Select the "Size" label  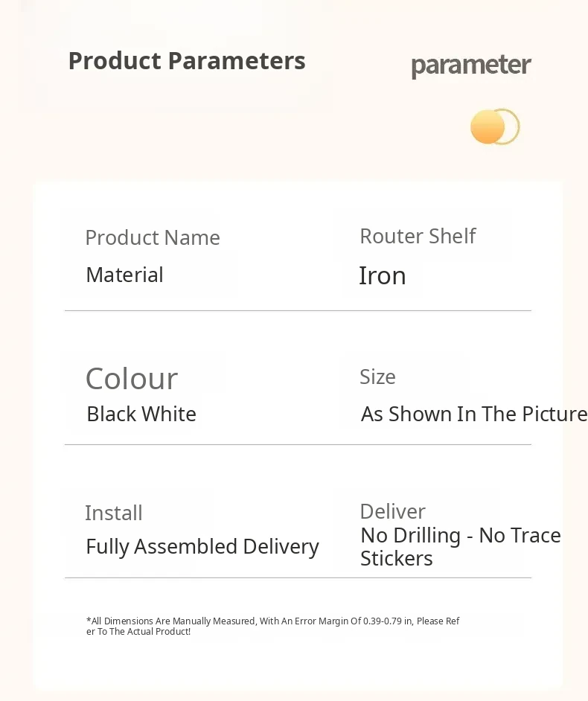377,377
